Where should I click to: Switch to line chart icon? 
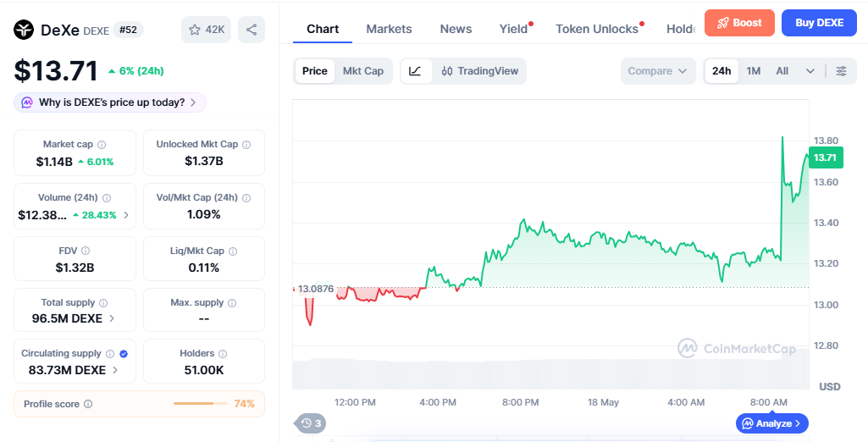click(416, 71)
